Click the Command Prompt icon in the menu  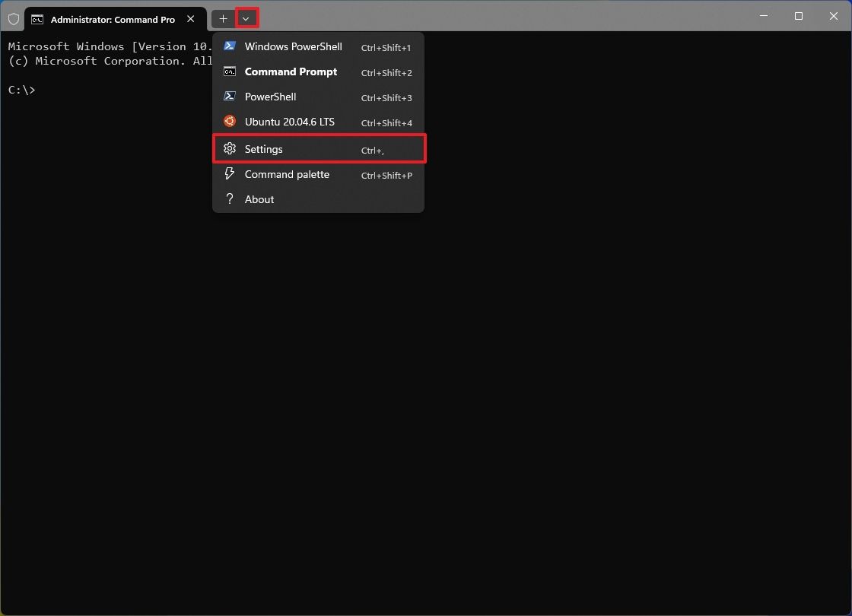230,71
